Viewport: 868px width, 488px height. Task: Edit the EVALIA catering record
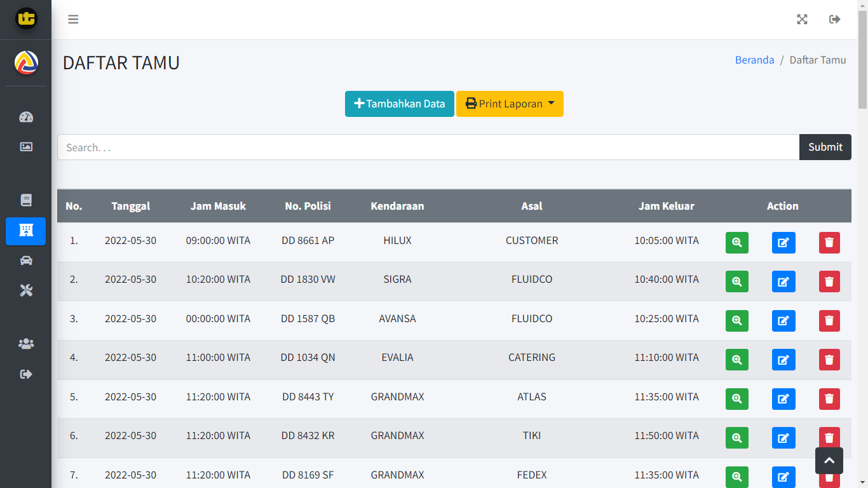[783, 360]
